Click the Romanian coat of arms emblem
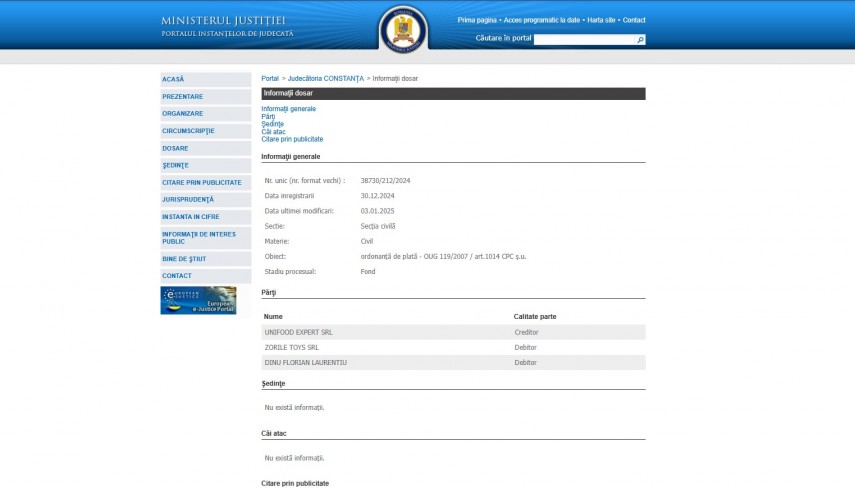The width and height of the screenshot is (855, 488). tap(404, 29)
